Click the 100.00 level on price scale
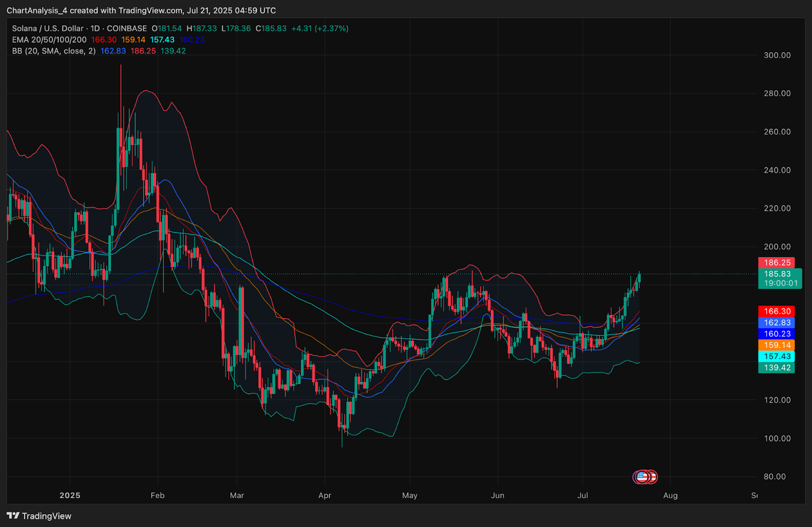Screen dimensions: 812x527 [777, 438]
